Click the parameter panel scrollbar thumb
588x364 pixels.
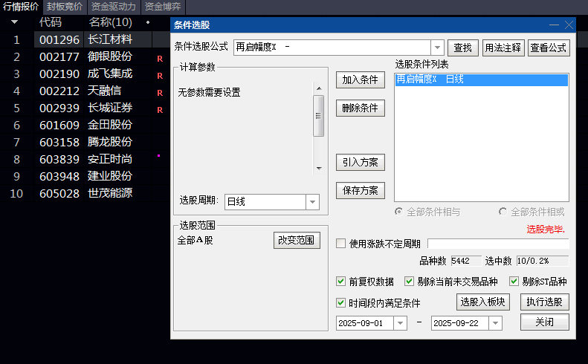pyautogui.click(x=319, y=116)
